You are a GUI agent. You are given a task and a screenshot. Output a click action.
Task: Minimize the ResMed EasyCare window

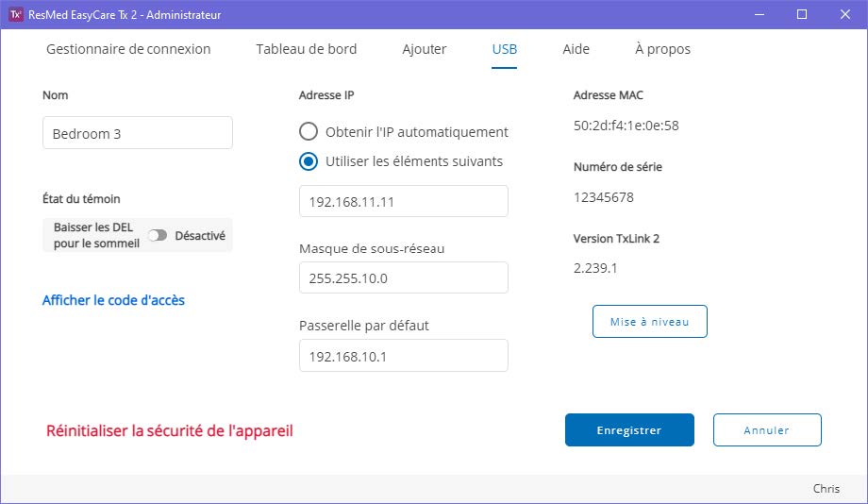click(x=759, y=14)
